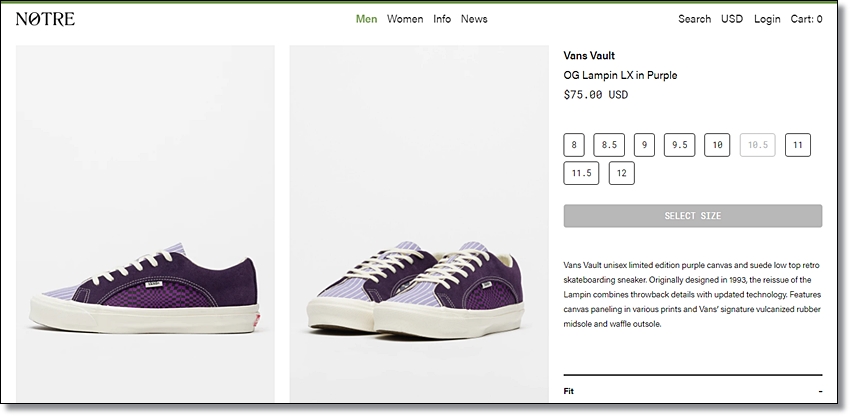
Task: Click the Vans Vault brand name
Action: click(589, 55)
